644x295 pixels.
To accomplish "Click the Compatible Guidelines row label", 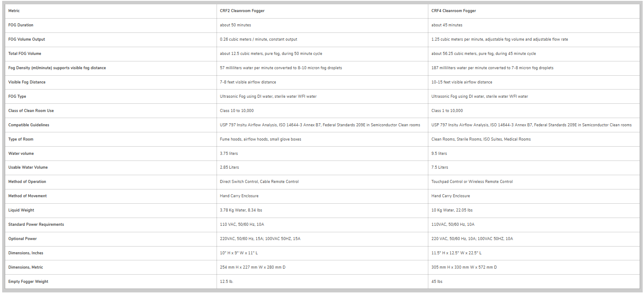I will (x=29, y=125).
